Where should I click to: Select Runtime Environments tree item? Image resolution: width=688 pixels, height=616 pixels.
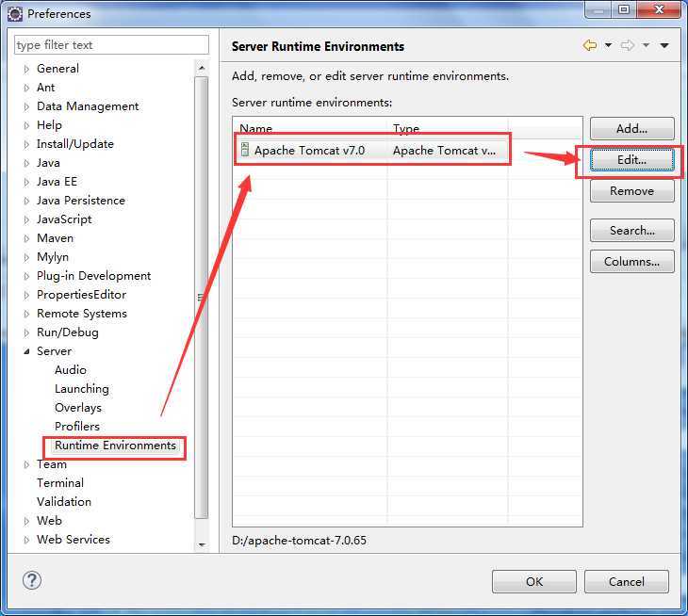115,446
